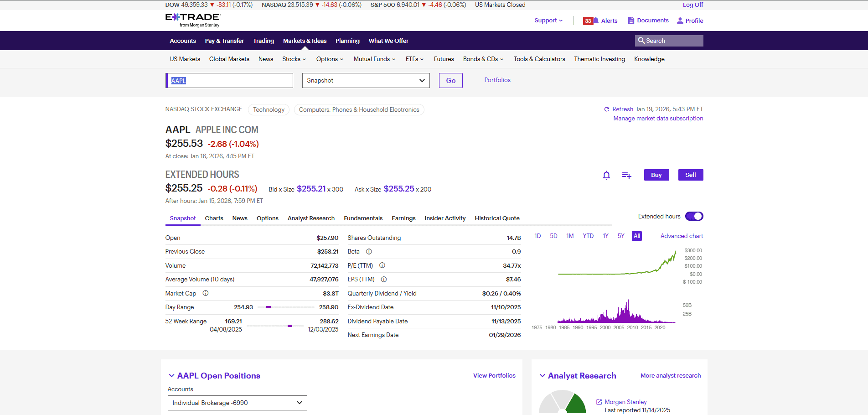Screen dimensions: 868x415
Task: Show Market Cap info icon
Action: coord(206,293)
